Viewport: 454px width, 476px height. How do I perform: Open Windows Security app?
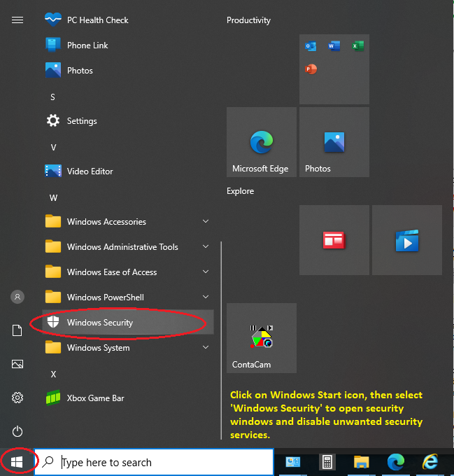click(x=128, y=323)
